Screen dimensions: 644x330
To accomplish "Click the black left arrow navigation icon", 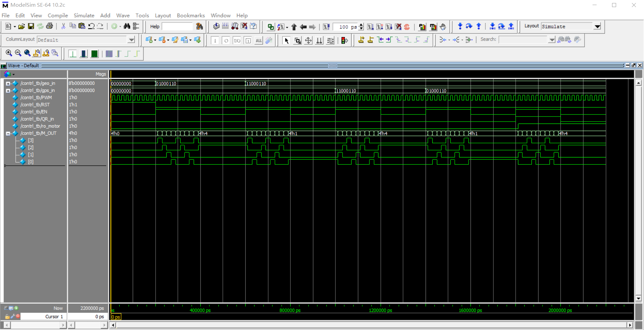I will click(303, 27).
